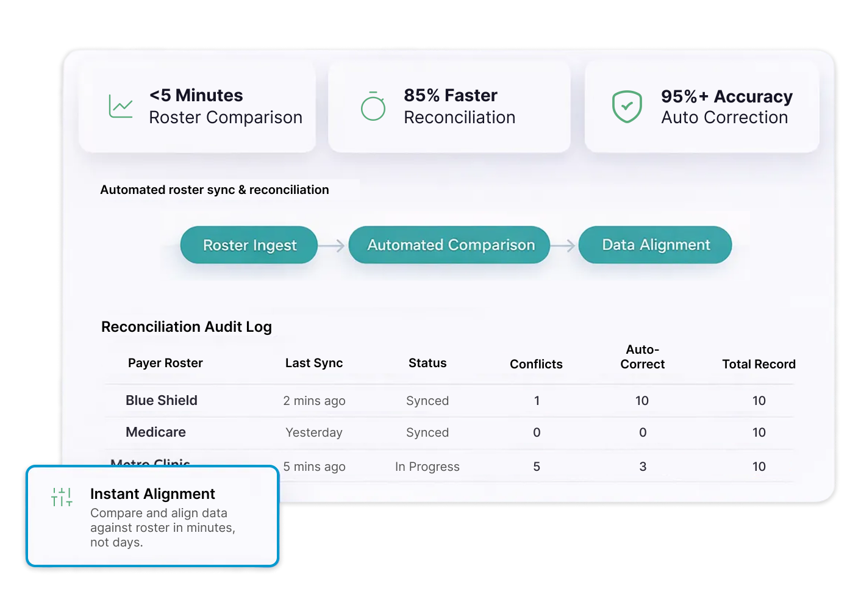Open the Data Alignment stage
The width and height of the screenshot is (861, 616).
point(655,245)
